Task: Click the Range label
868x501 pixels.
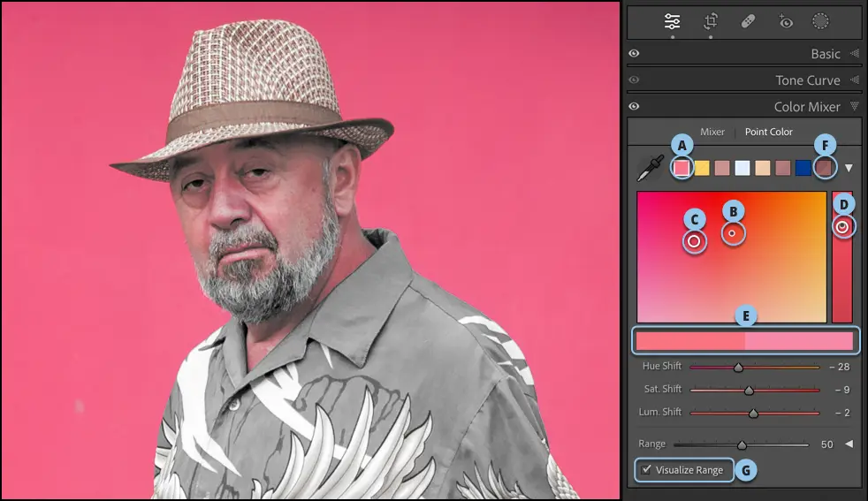Action: (651, 444)
